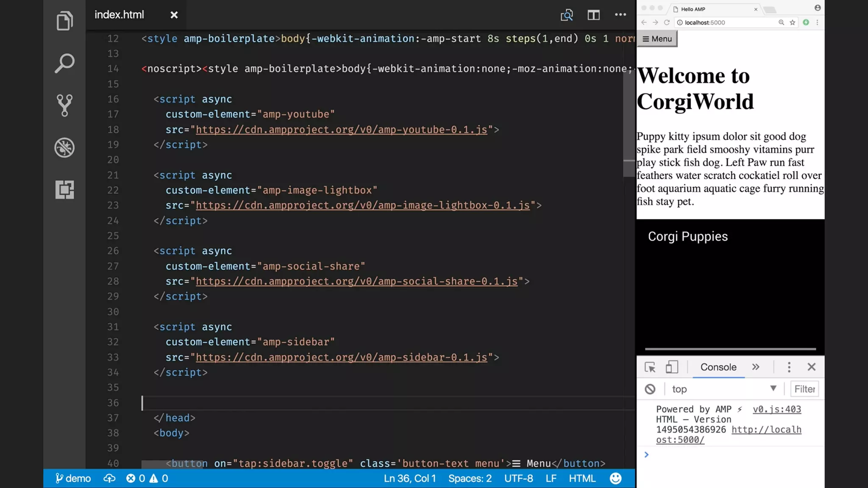Click the split editor icon
The image size is (868, 488).
click(x=593, y=15)
